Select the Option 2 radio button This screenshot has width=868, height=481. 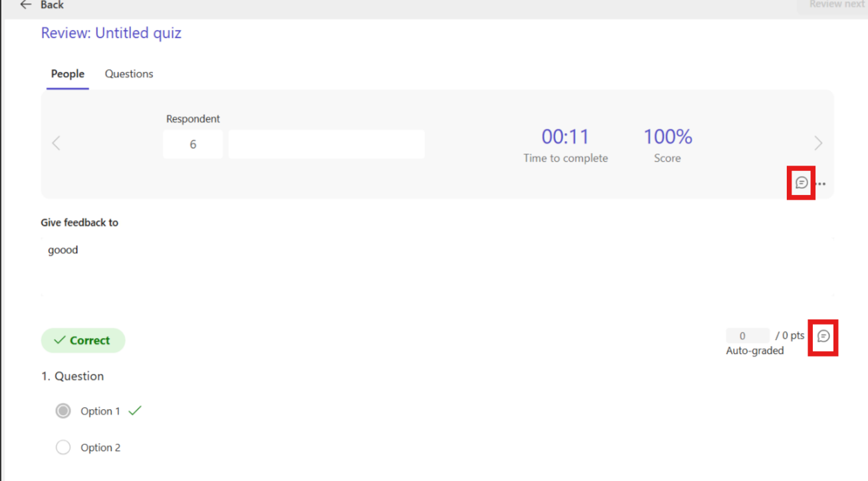[63, 448]
